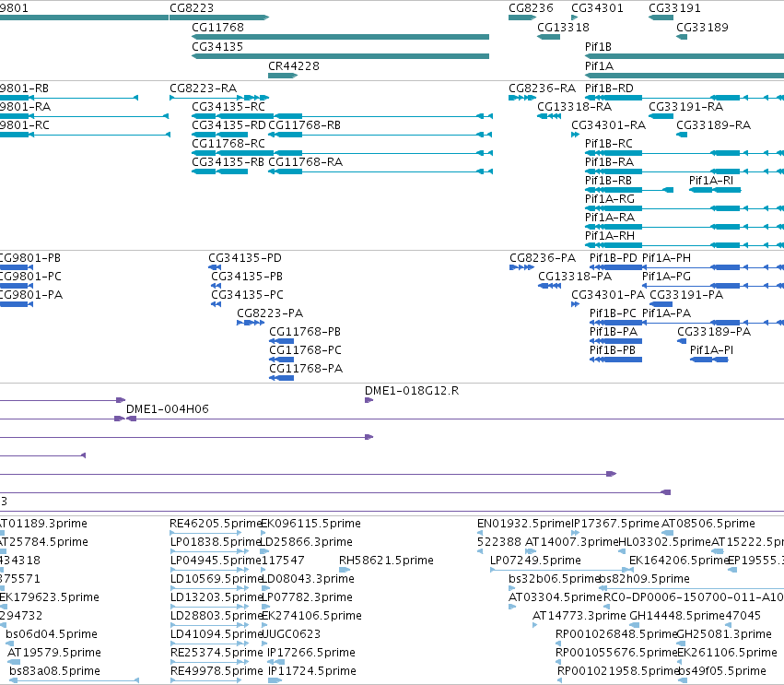
Task: Select EST RE46205.5prime label
Action: coord(216,524)
